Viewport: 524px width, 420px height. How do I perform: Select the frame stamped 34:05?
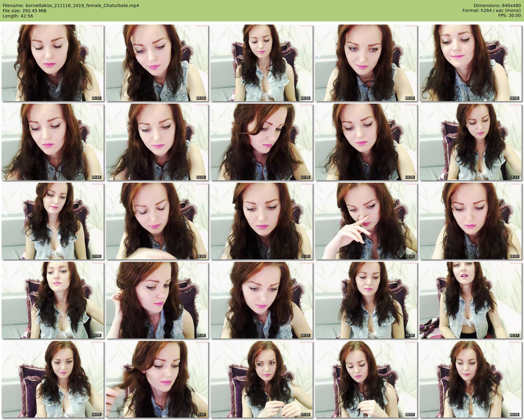pos(53,379)
